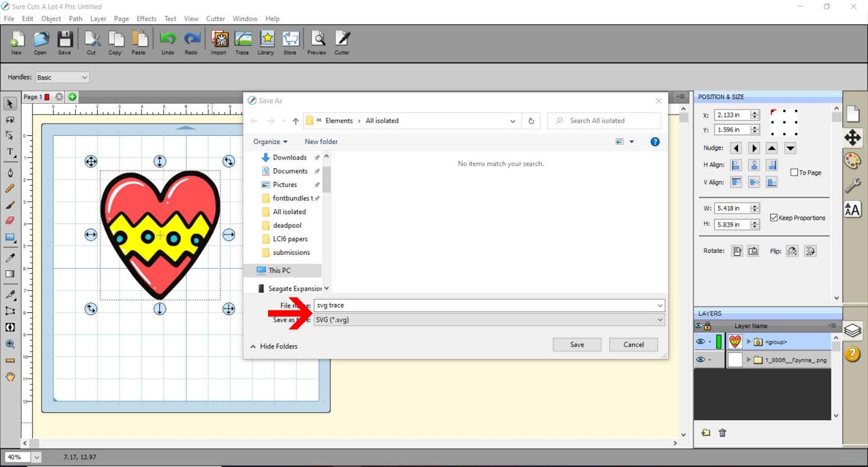The width and height of the screenshot is (868, 467).
Task: Select the Eyedropper tool
Action: pyautogui.click(x=10, y=257)
